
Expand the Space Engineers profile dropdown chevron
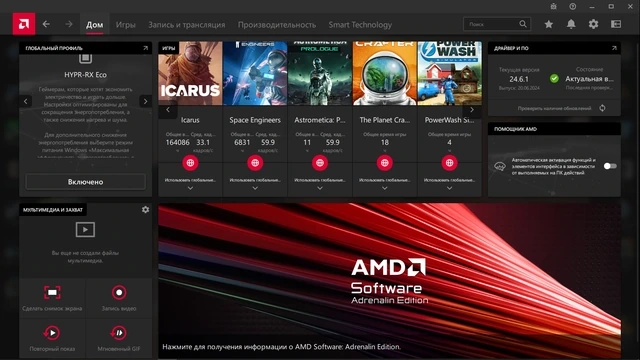pyautogui.click(x=255, y=188)
